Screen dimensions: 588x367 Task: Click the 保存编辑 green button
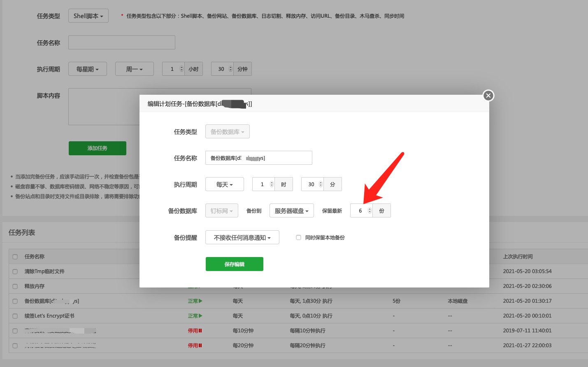point(235,264)
